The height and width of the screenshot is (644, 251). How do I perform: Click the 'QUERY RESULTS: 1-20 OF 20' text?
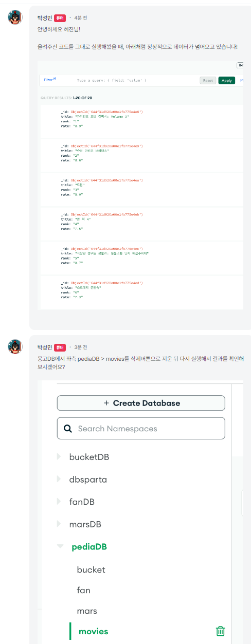point(66,98)
